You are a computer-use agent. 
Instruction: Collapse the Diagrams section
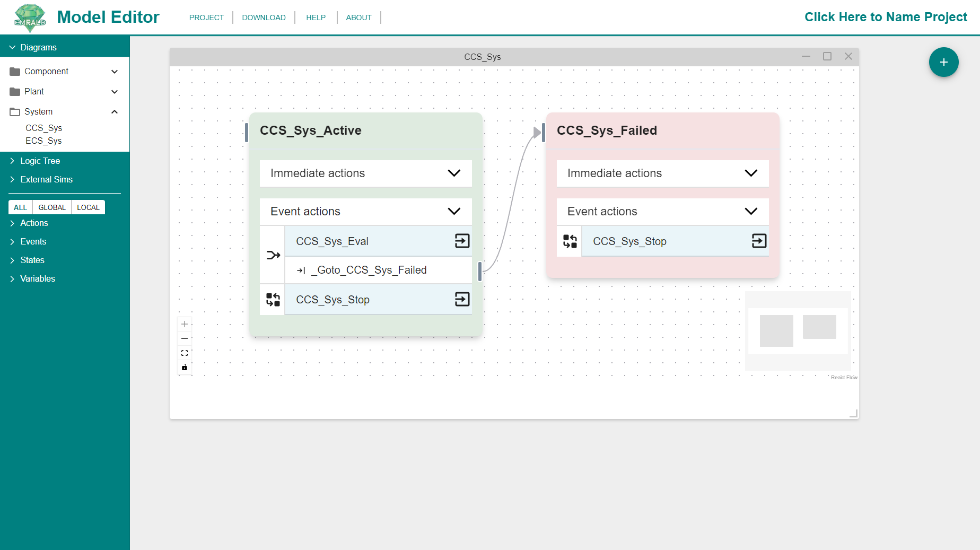pyautogui.click(x=12, y=47)
